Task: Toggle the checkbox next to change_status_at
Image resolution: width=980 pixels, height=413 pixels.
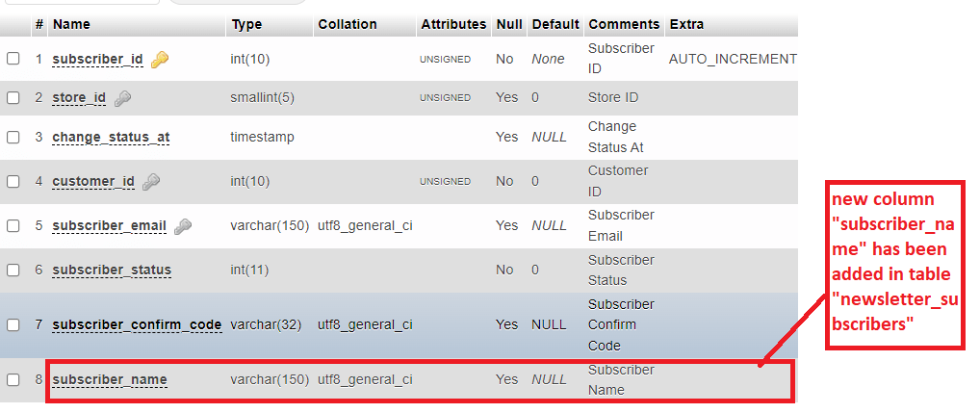Action: [x=13, y=137]
